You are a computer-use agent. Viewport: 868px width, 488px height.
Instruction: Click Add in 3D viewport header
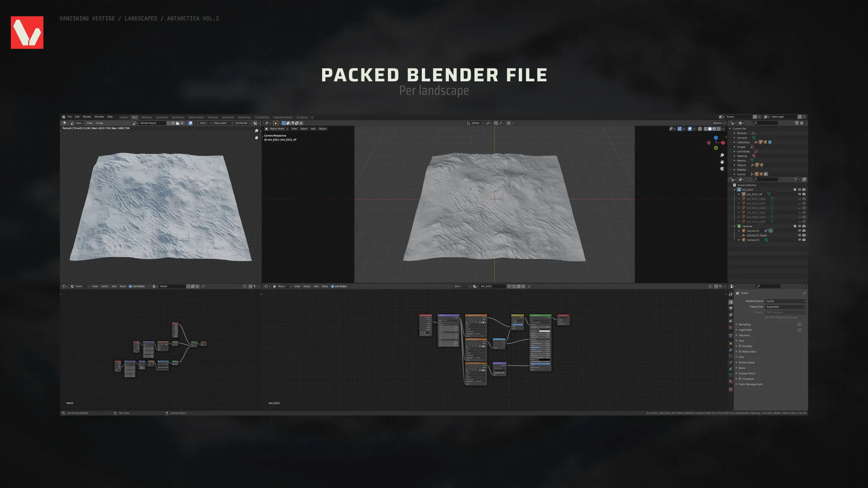coord(313,129)
